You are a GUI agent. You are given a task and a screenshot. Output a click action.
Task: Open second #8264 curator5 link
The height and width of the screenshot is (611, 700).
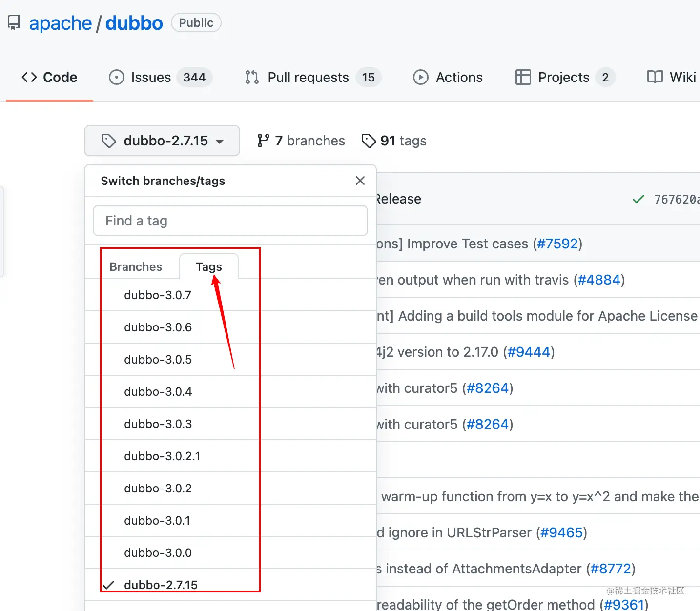[488, 424]
